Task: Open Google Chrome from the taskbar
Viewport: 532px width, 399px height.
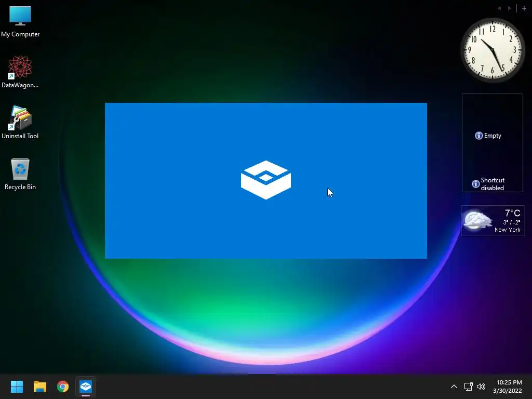Action: 63,387
